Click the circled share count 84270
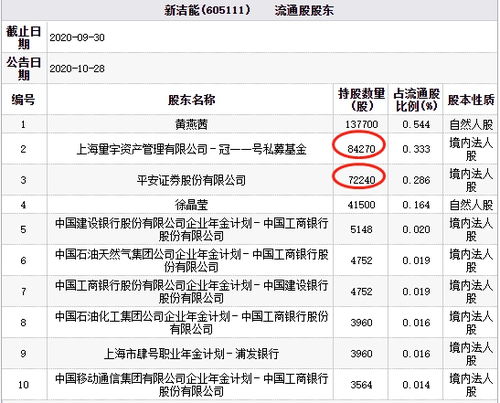The image size is (500, 403). pyautogui.click(x=361, y=149)
